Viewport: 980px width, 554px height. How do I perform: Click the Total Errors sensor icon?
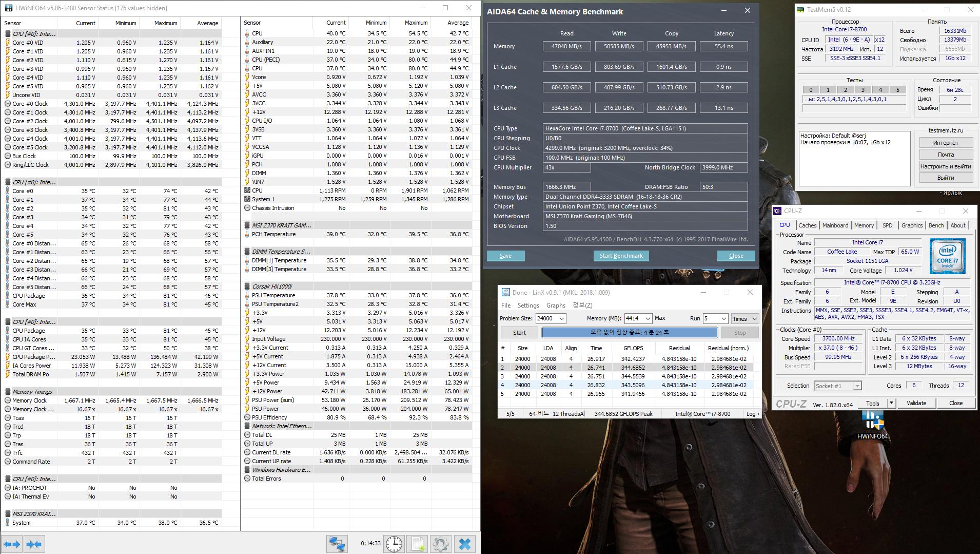[247, 479]
